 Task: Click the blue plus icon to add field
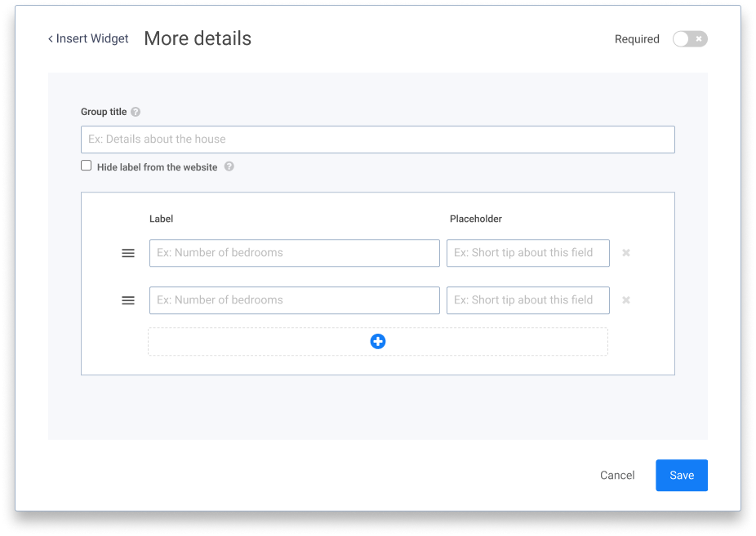pos(377,342)
